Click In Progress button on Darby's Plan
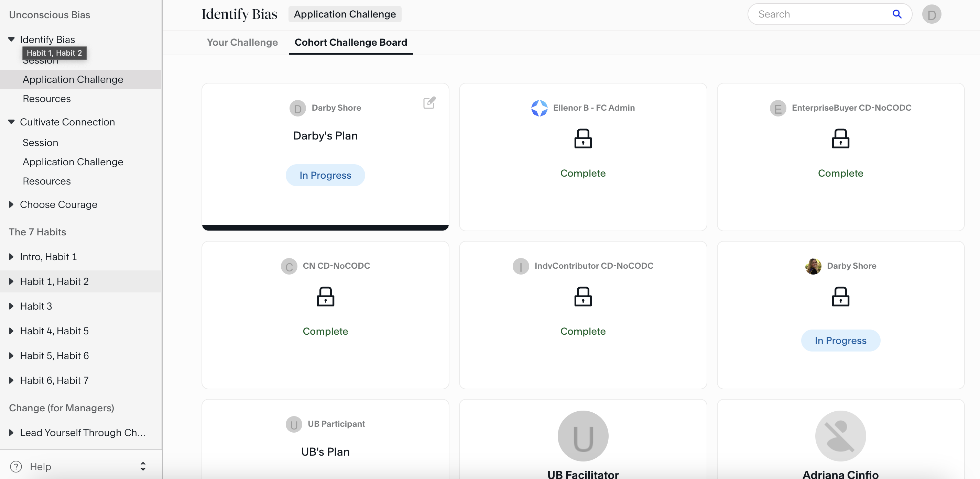The width and height of the screenshot is (980, 479). point(325,175)
